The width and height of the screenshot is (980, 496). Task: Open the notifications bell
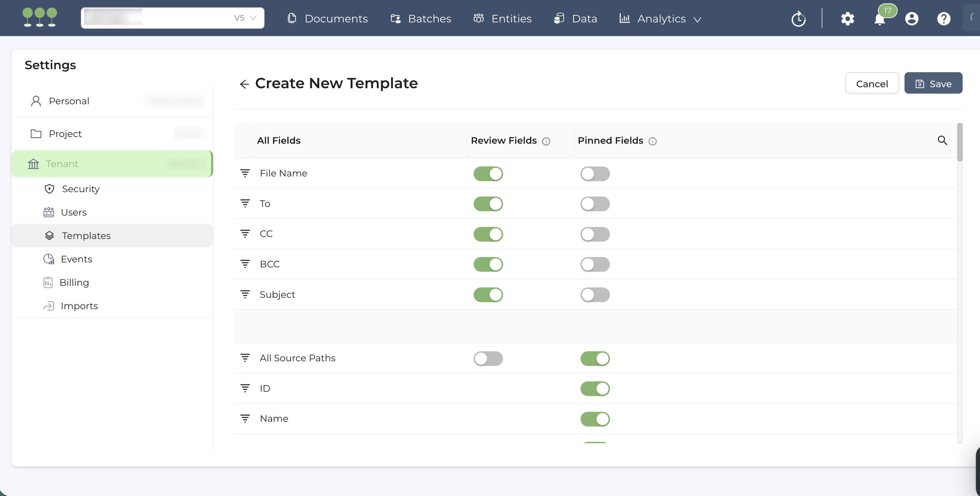(879, 19)
